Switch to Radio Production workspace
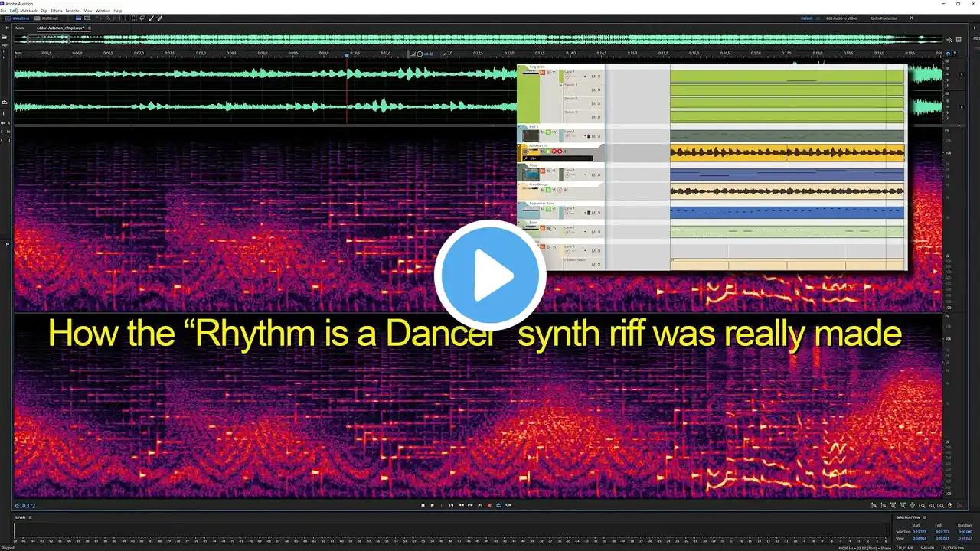The image size is (980, 551). (884, 18)
